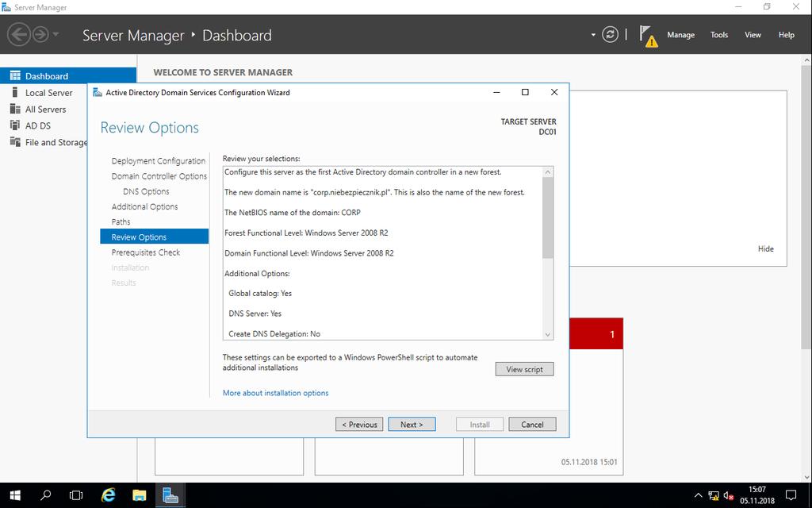Select AD DS in the sidebar
This screenshot has width=812, height=508.
click(38, 125)
